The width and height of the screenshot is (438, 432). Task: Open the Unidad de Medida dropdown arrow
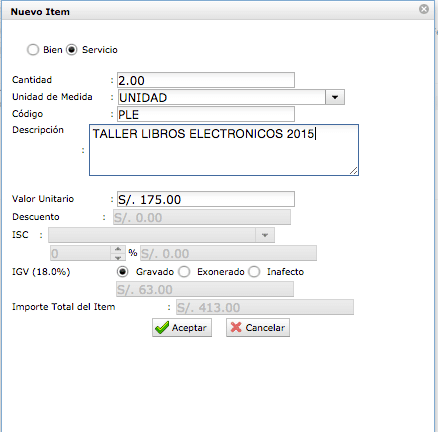point(335,97)
